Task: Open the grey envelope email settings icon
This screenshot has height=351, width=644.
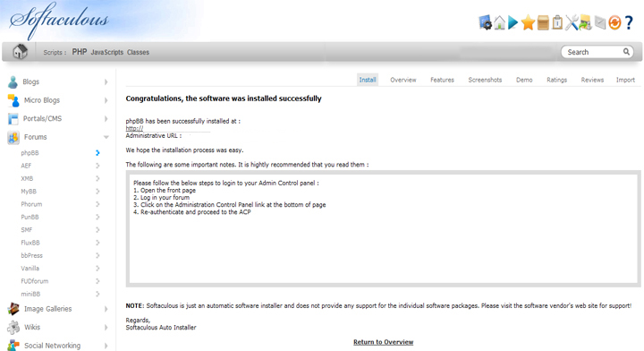Action: pyautogui.click(x=600, y=22)
